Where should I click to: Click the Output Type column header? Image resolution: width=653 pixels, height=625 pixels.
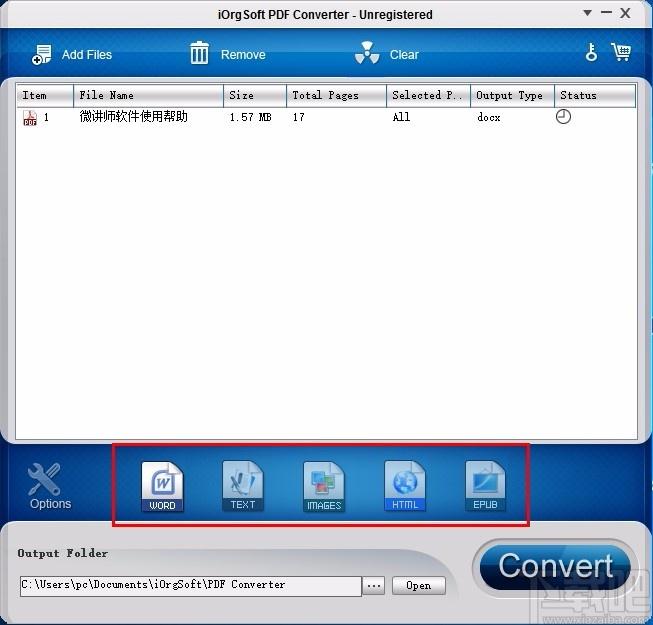pos(513,95)
